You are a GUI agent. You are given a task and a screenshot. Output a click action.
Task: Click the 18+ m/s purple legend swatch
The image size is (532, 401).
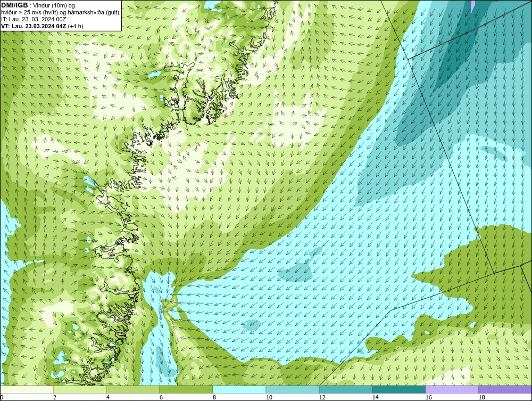(x=505, y=389)
